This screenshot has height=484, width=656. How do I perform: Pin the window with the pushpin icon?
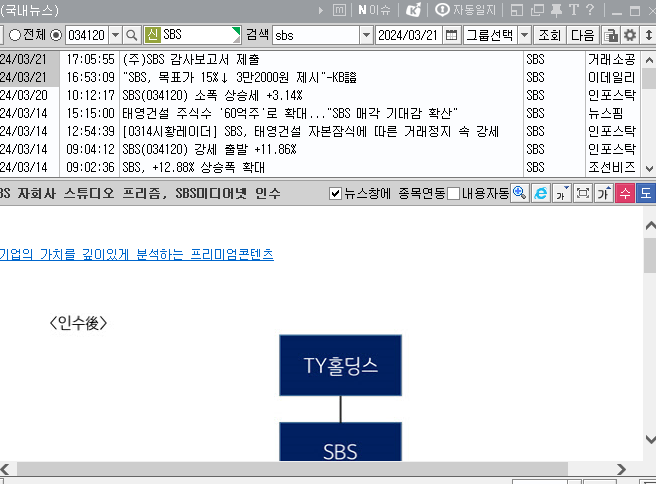click(x=556, y=10)
